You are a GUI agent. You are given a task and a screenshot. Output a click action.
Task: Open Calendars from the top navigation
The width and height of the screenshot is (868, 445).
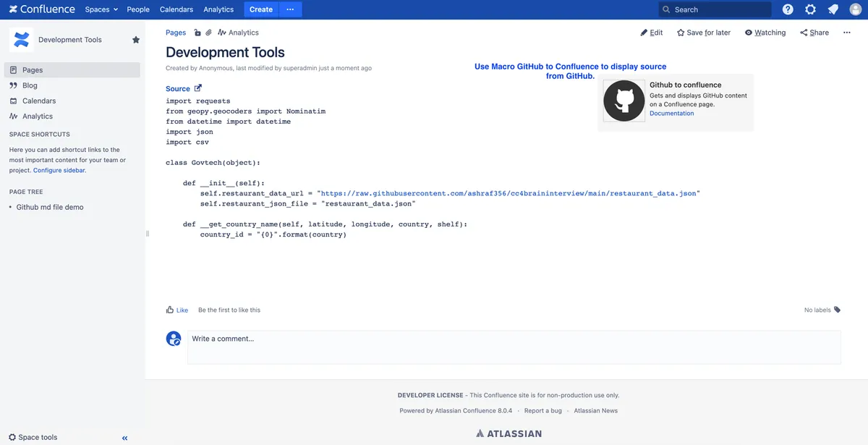pos(176,9)
